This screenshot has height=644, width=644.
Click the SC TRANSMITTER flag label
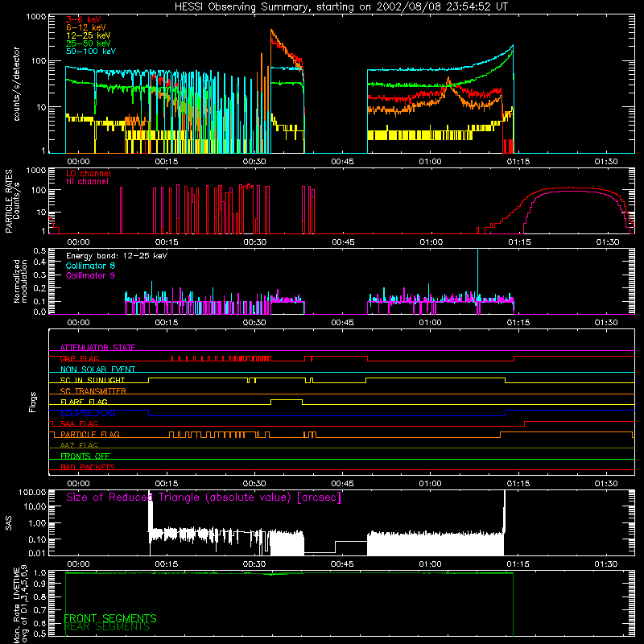coord(93,391)
